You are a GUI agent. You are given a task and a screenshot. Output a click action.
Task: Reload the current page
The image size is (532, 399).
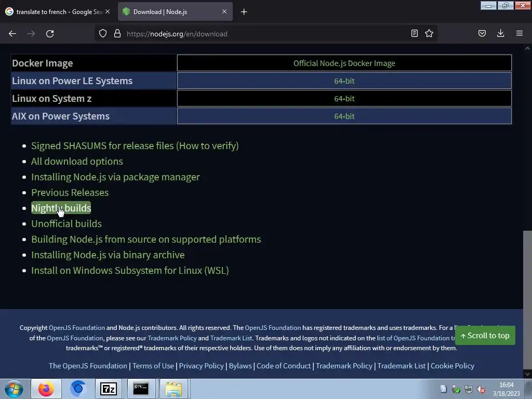tap(50, 34)
